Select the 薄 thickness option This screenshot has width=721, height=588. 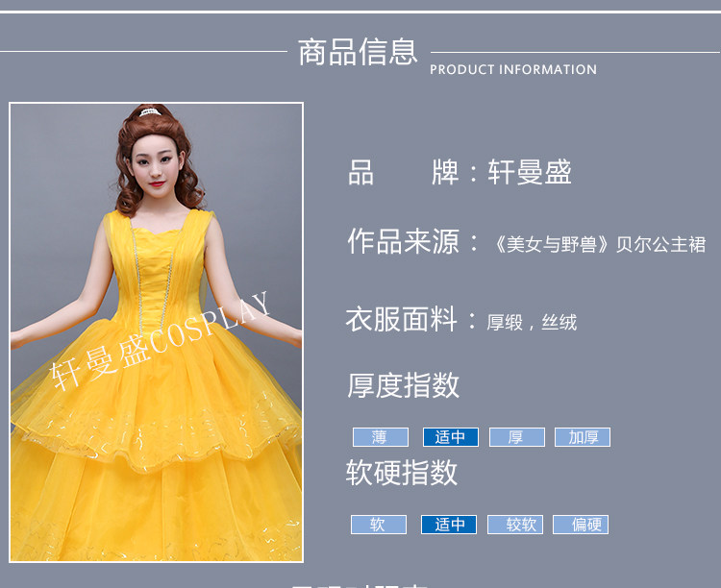[x=381, y=437]
